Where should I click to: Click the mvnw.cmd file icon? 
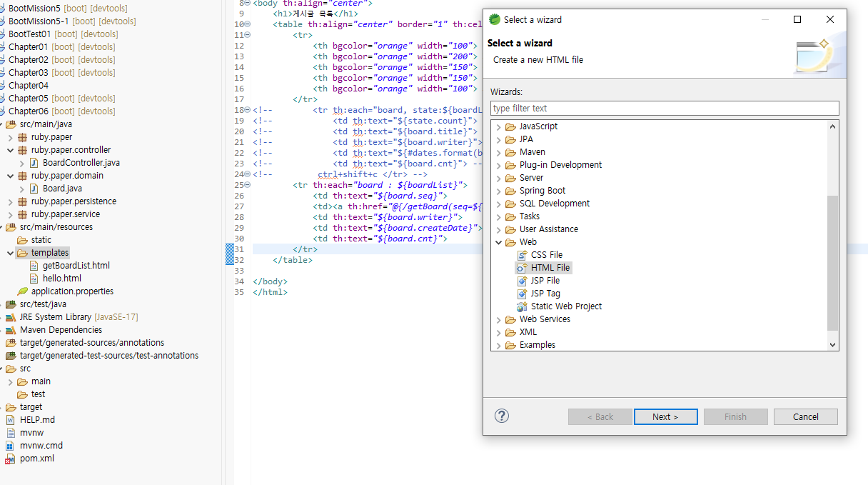(x=10, y=446)
